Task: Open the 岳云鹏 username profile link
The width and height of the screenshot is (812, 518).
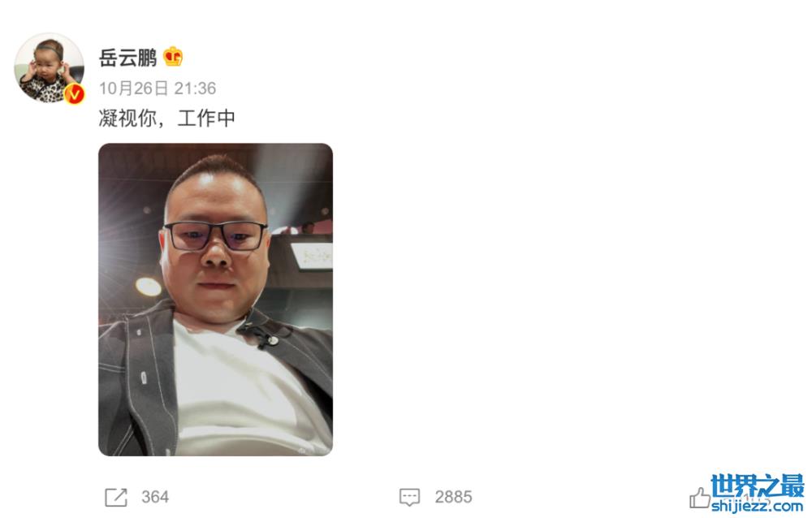Action: click(x=128, y=58)
